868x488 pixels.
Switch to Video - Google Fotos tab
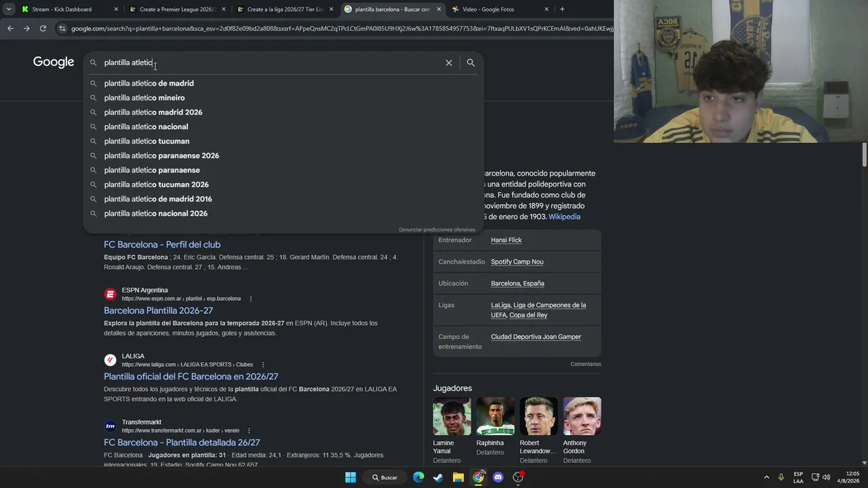[500, 9]
